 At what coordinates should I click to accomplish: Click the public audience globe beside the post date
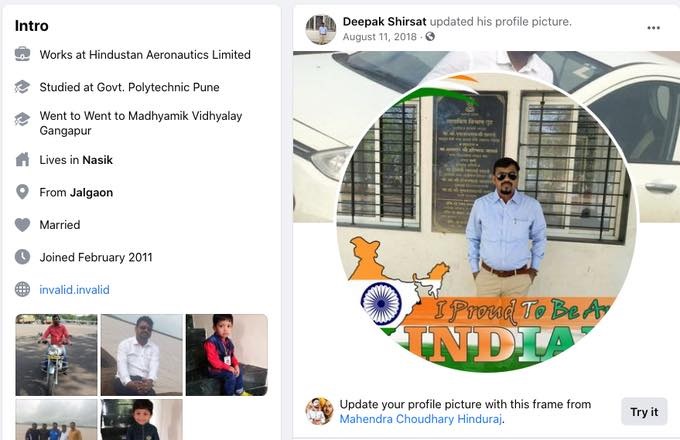coord(430,36)
